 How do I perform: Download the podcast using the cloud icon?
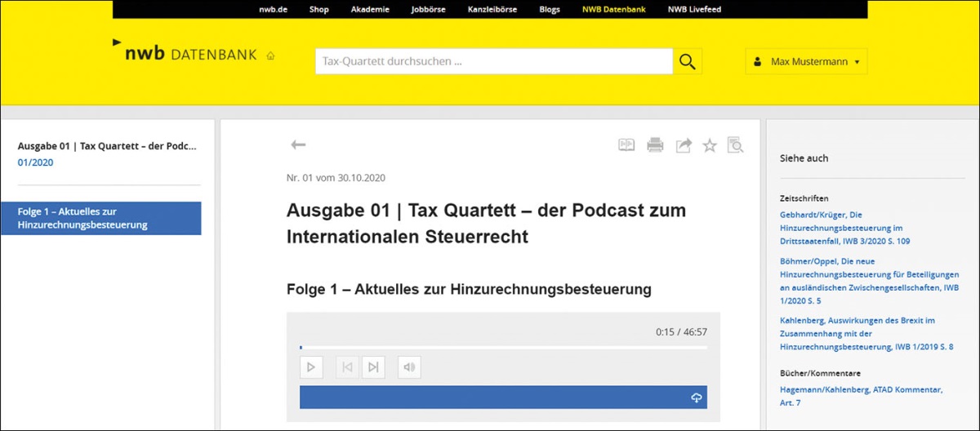(696, 398)
